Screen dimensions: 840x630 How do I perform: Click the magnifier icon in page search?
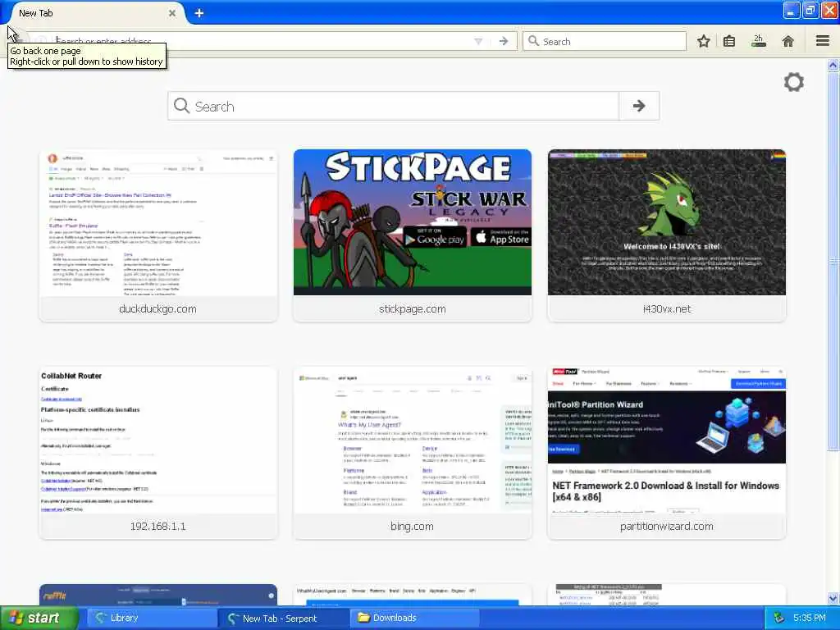tap(181, 106)
